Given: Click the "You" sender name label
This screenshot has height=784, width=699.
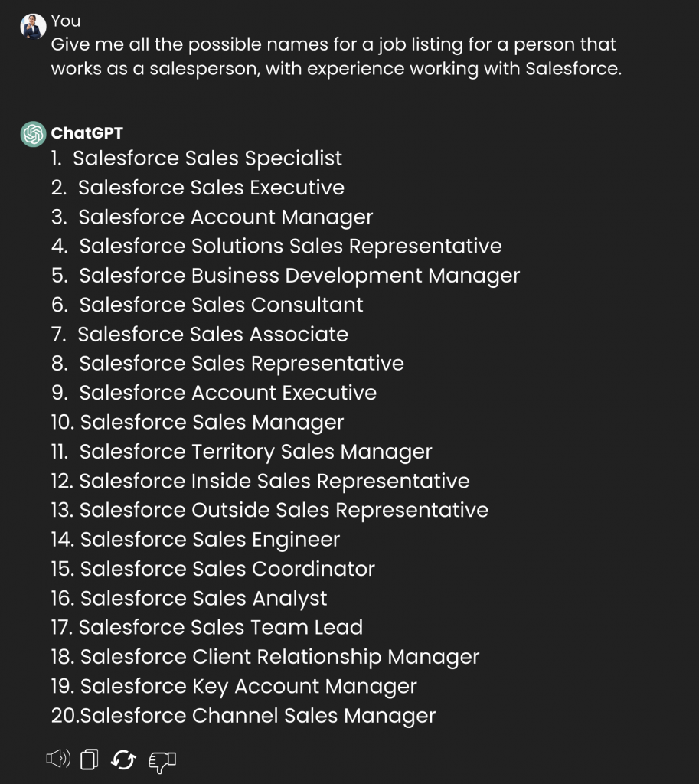Looking at the screenshot, I should click(66, 21).
